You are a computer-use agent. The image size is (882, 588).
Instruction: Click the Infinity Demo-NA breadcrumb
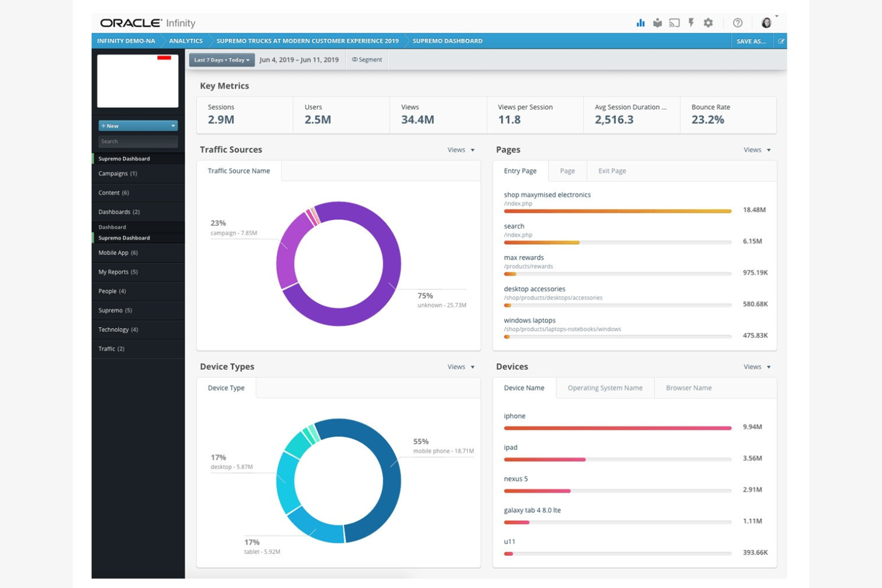[x=126, y=41]
